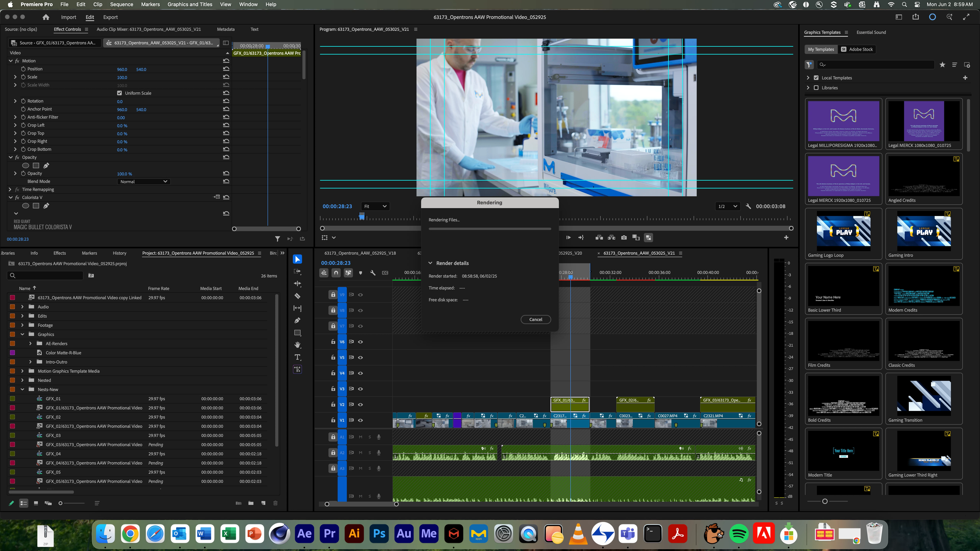980x551 pixels.
Task: Expand the Footage bin folder
Action: pos(22,325)
